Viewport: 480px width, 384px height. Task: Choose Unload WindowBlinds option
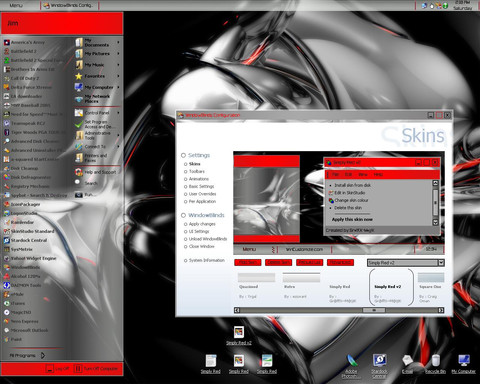pyautogui.click(x=205, y=239)
